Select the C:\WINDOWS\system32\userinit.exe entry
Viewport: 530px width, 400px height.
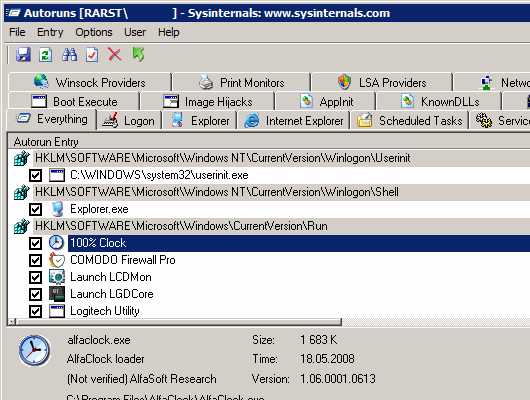(x=159, y=175)
